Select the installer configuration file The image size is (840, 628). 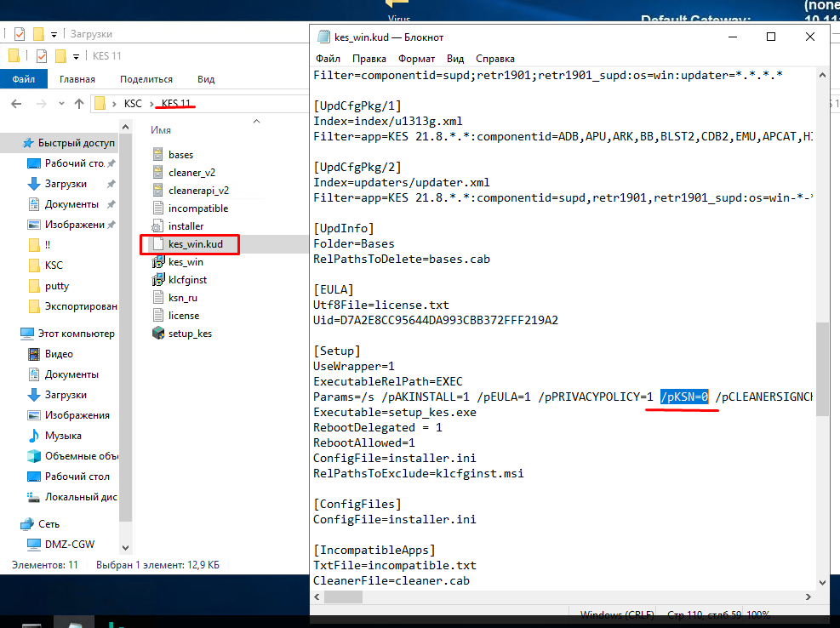[186, 226]
